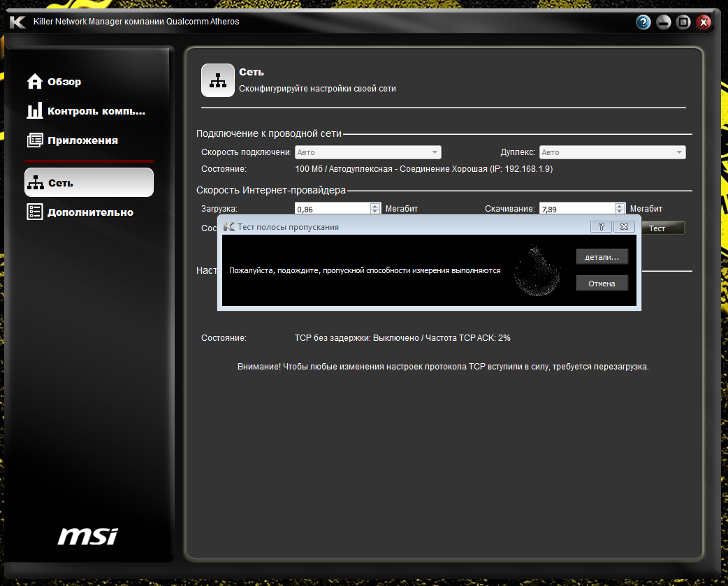Click the help button of the Тест полосы пропускания dialog
728x586 pixels.
click(602, 226)
